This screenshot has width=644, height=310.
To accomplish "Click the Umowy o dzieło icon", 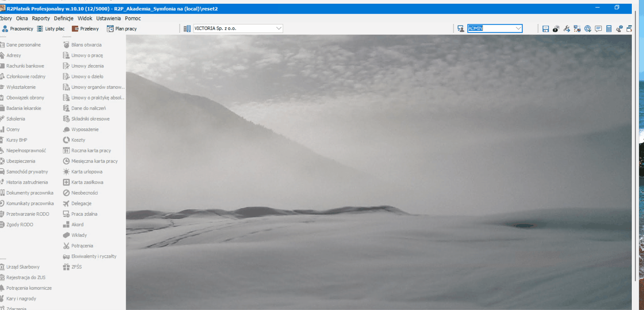I will click(66, 76).
